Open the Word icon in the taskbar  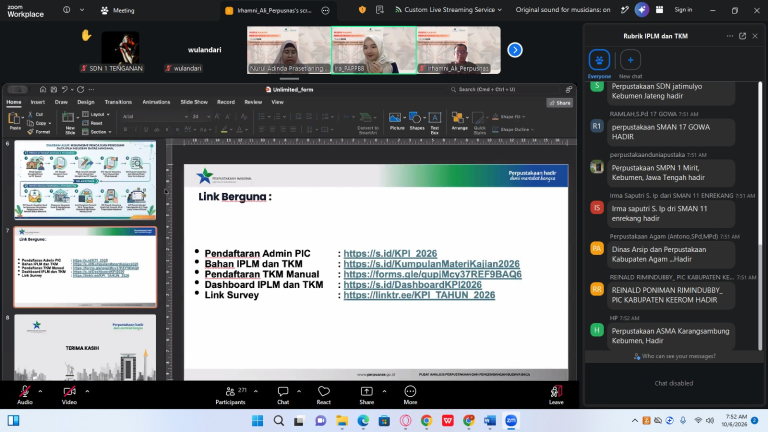pos(490,421)
